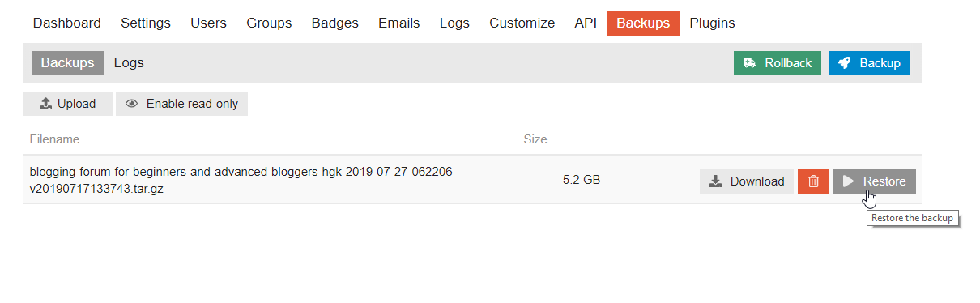Screen dimensions: 980x303
Task: Click the Rollback truck icon
Action: 750,63
